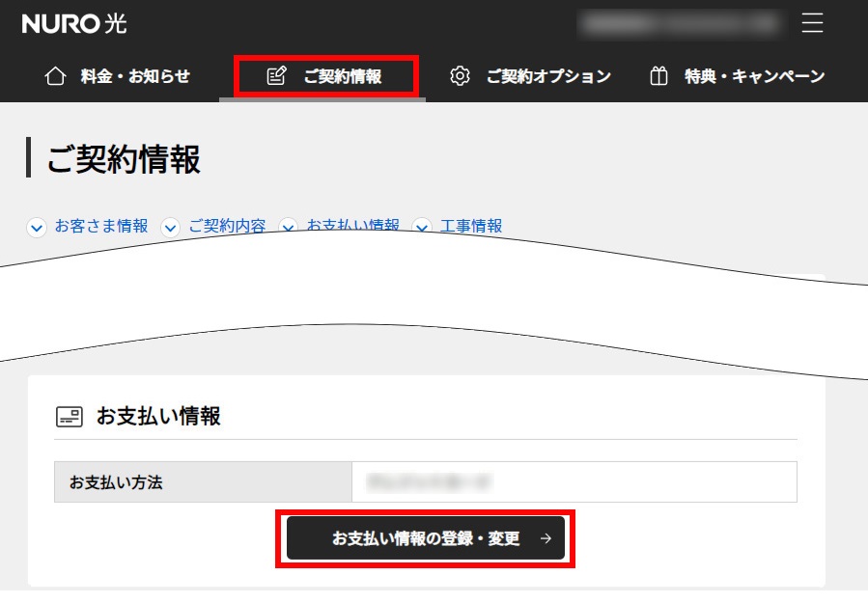Click the お支払い方法 value field

tap(573, 481)
